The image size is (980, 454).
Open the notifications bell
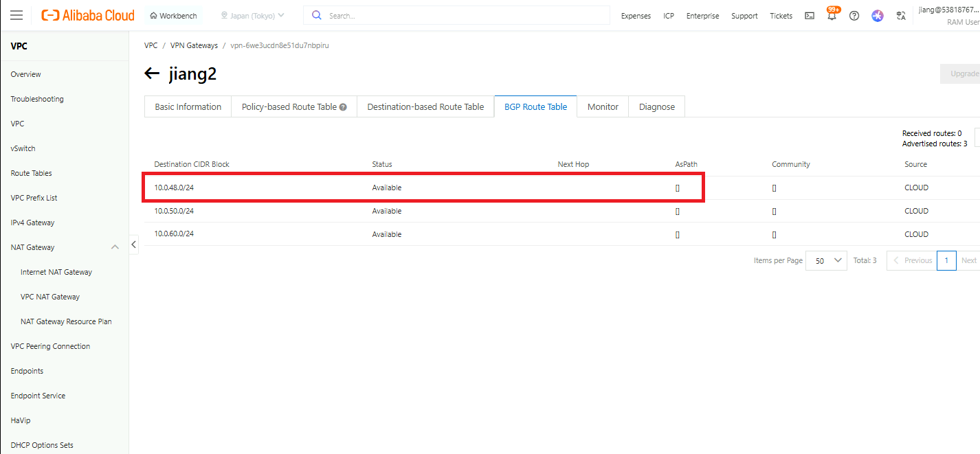click(832, 16)
